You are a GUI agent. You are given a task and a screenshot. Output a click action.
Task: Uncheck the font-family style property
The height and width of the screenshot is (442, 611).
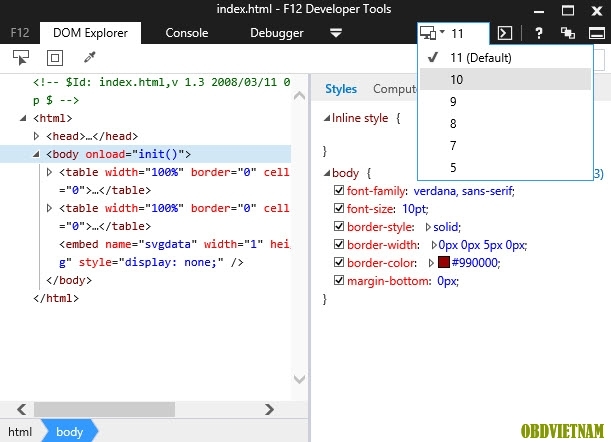pos(338,190)
